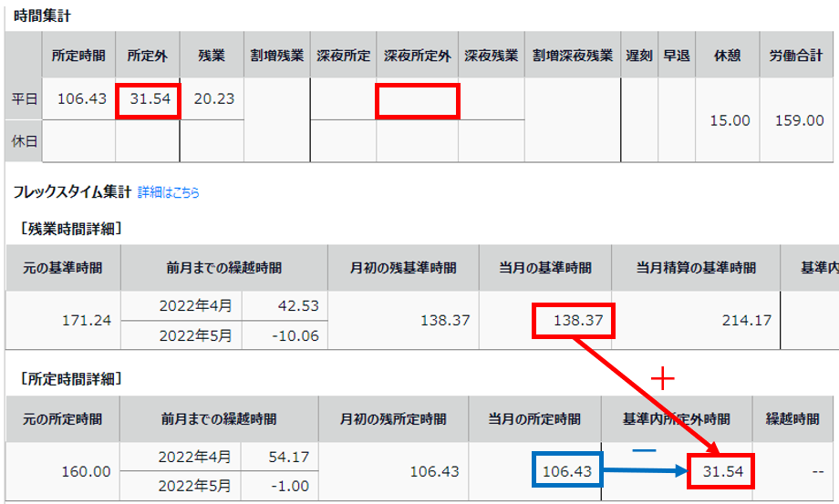The height and width of the screenshot is (504, 839).
Task: Click the 割増深夜残業 column header
Action: pos(573,56)
